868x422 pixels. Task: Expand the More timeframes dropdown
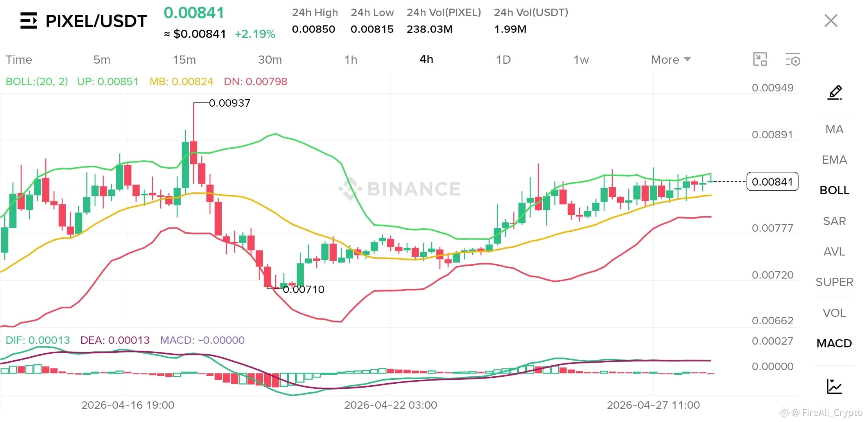[x=671, y=59]
